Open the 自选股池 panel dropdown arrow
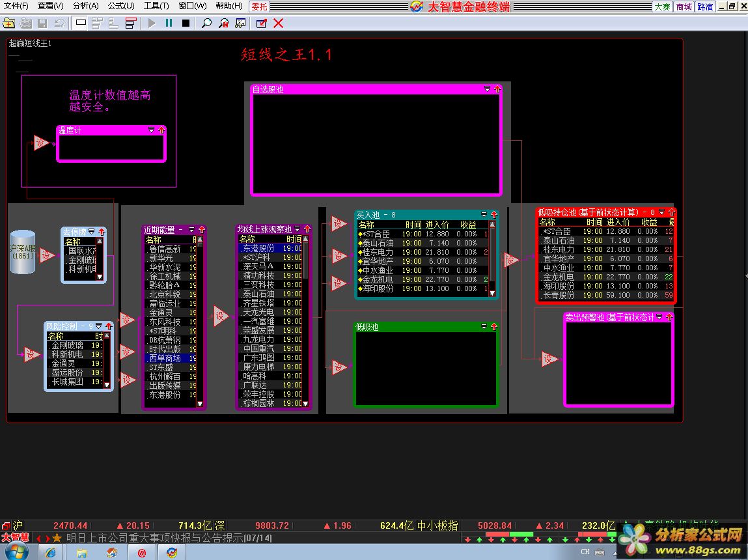 click(487, 89)
